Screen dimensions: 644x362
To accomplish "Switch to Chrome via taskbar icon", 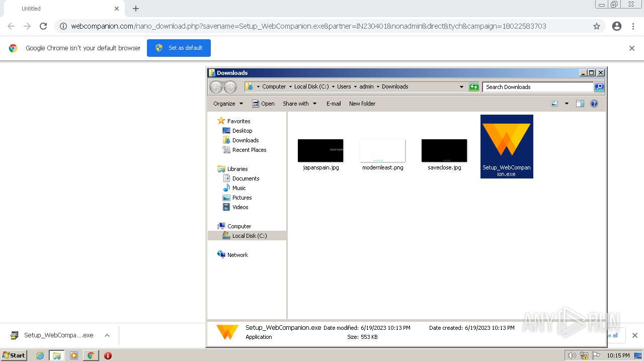I will point(91,355).
